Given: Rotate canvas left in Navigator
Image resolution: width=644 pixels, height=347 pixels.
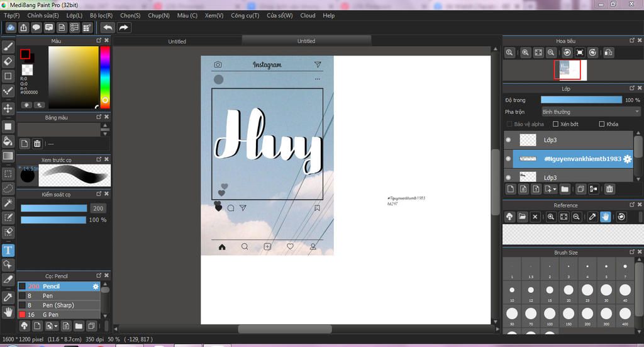Looking at the screenshot, I should point(567,53).
